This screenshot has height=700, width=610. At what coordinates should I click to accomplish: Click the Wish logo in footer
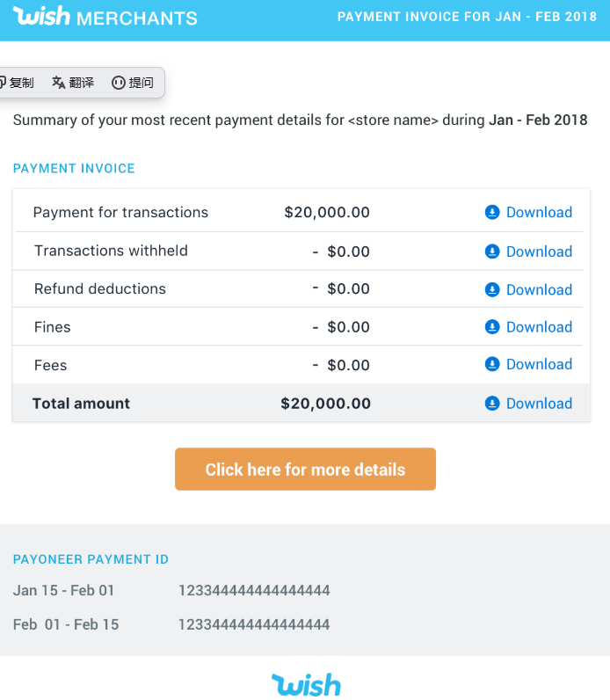pos(306,684)
